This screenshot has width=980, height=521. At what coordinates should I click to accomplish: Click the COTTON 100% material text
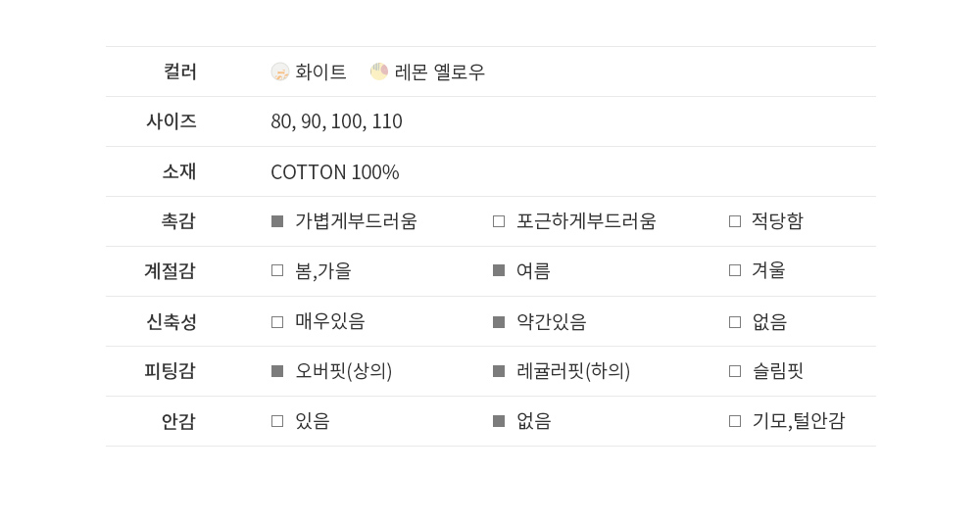click(x=334, y=172)
